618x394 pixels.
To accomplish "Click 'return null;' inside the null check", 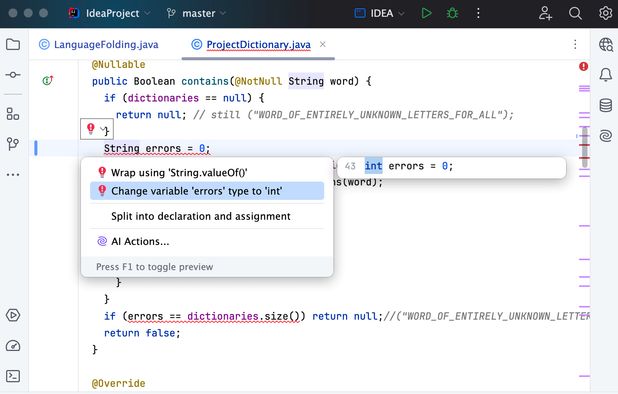I will tap(151, 115).
